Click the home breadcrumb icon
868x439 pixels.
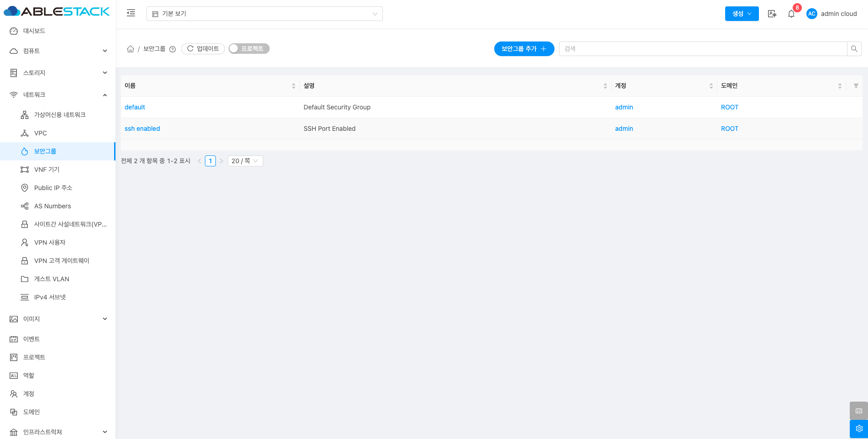tap(131, 49)
